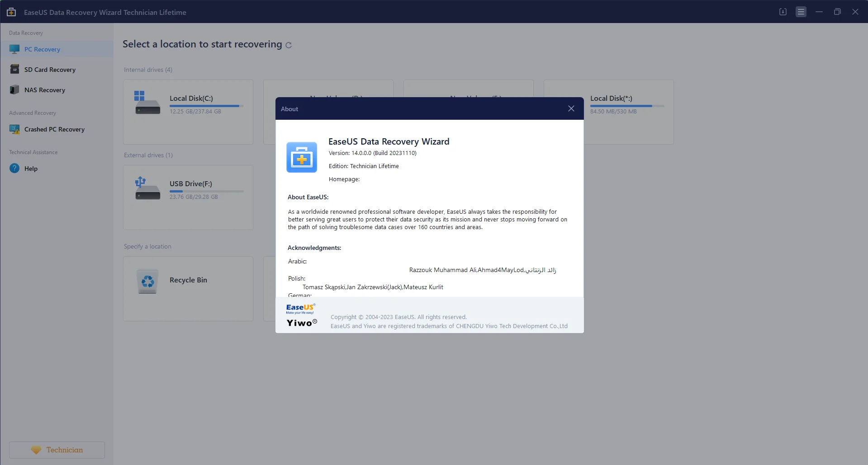Restore down the EaseUS window
This screenshot has width=868, height=465.
pos(837,12)
